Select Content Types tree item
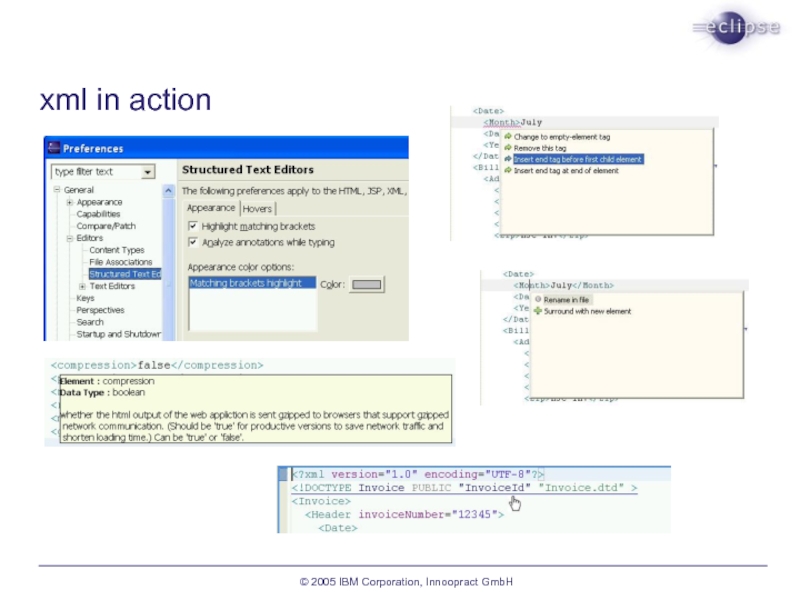The image size is (800, 600). pyautogui.click(x=117, y=250)
